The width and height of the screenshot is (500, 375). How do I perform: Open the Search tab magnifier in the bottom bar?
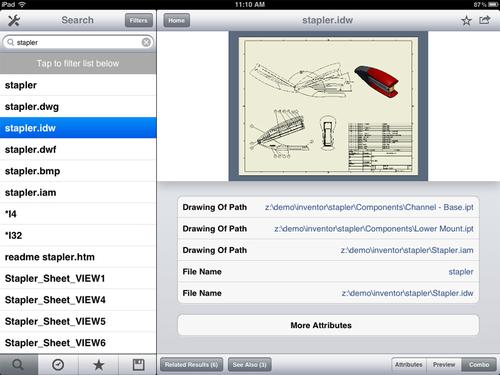tap(18, 365)
